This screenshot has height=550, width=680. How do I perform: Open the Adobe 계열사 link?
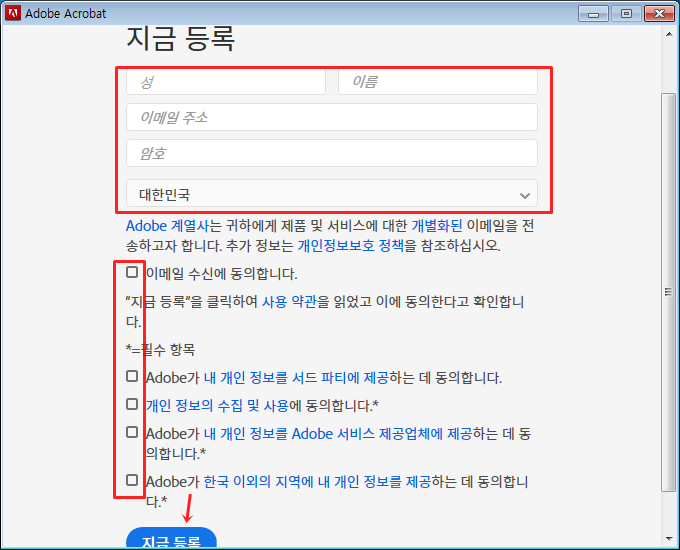click(167, 226)
